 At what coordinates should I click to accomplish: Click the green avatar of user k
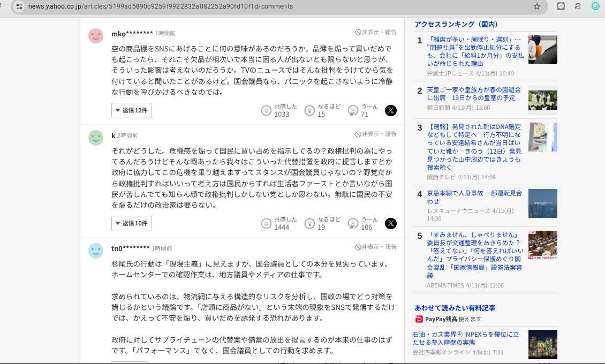[x=96, y=138]
